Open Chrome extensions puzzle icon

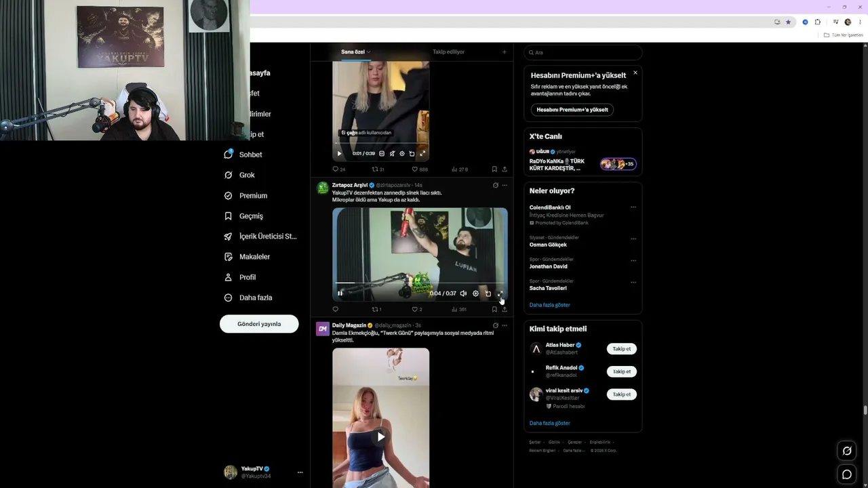(818, 22)
